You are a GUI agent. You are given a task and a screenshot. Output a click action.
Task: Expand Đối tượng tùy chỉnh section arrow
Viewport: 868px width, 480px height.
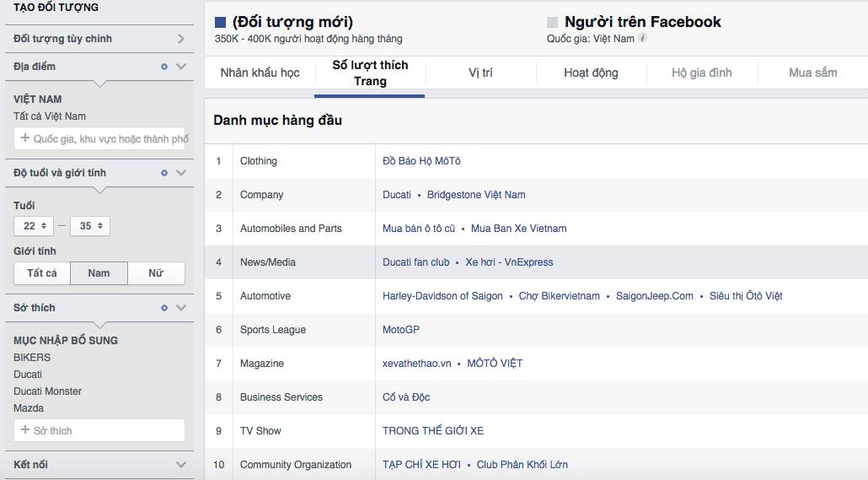181,39
